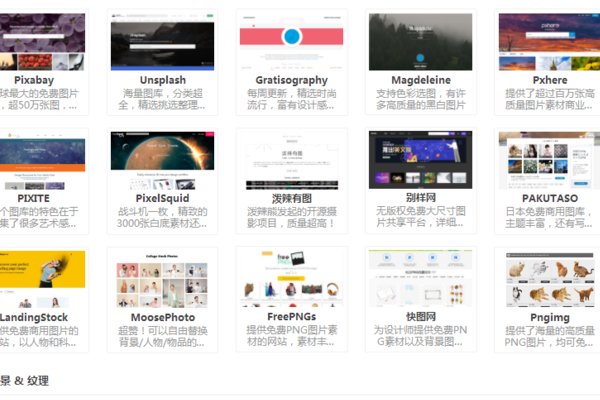Open the Magdeleine preview thumbnail

(x=421, y=42)
